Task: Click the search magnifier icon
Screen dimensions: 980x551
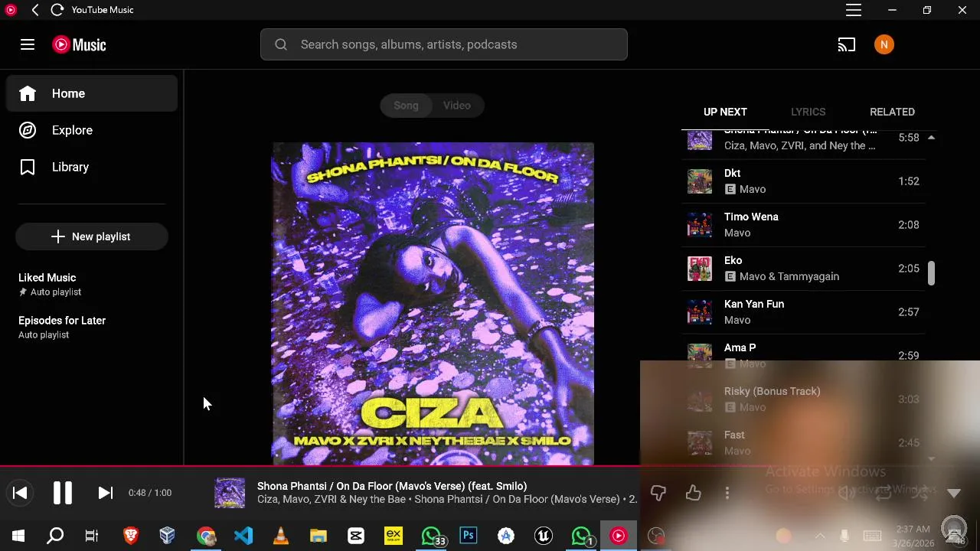Action: (281, 44)
